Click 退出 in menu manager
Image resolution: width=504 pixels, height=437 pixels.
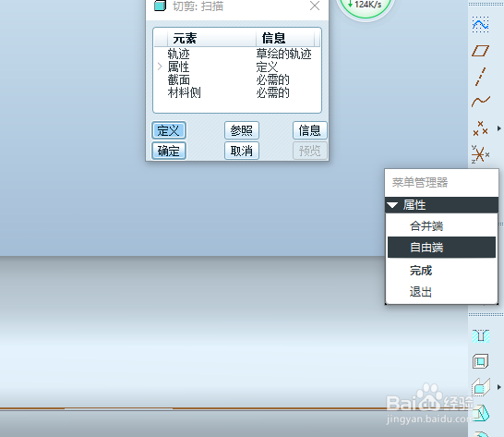coord(441,292)
